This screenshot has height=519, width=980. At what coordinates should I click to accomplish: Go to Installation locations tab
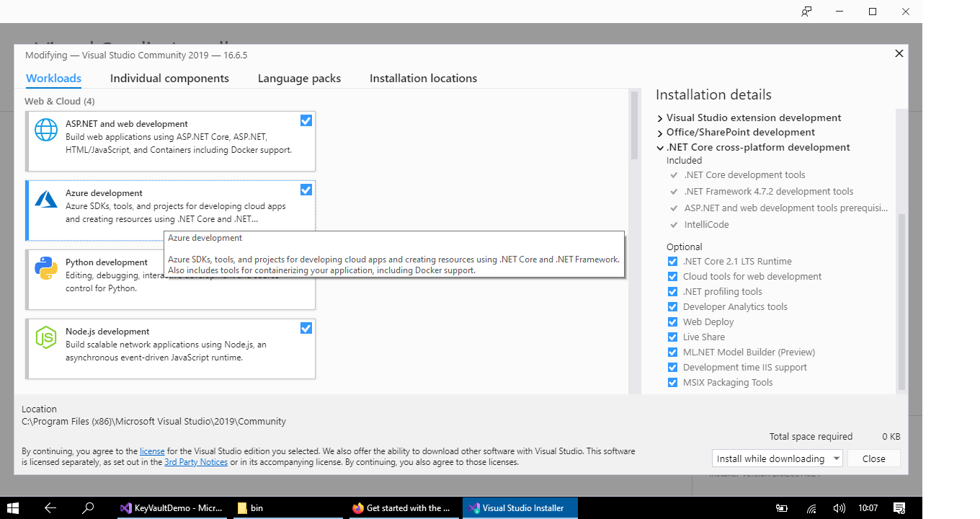point(423,79)
